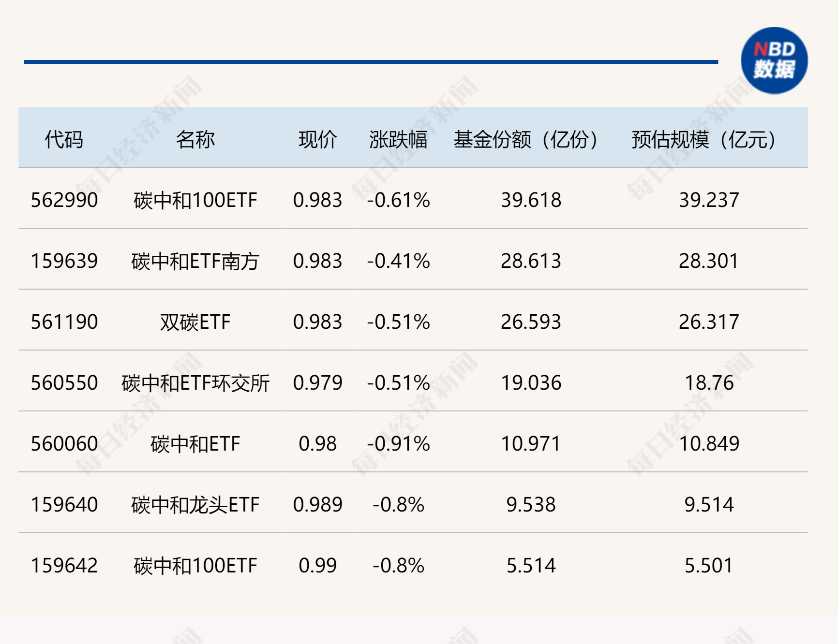The image size is (838, 644).
Task: Click the change value -0.61%
Action: tap(398, 200)
